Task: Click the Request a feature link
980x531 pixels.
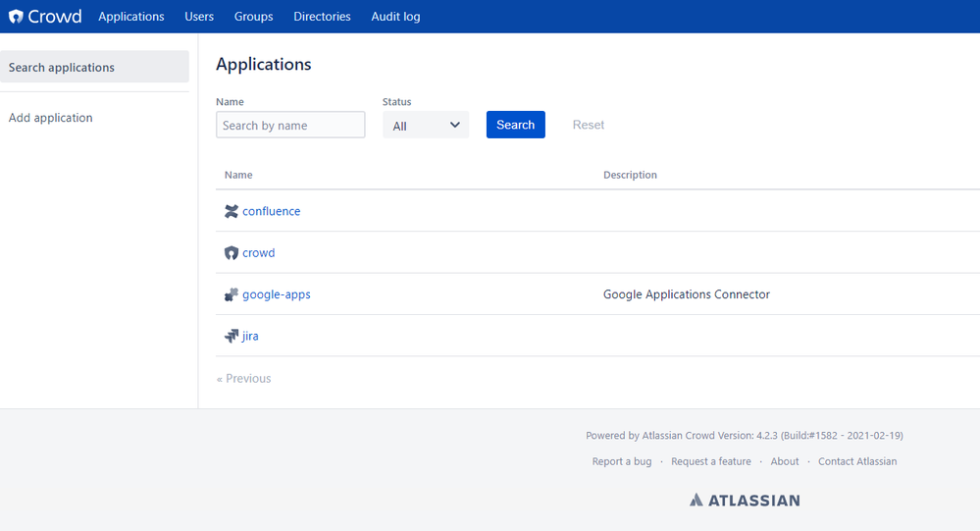Action: (x=711, y=461)
